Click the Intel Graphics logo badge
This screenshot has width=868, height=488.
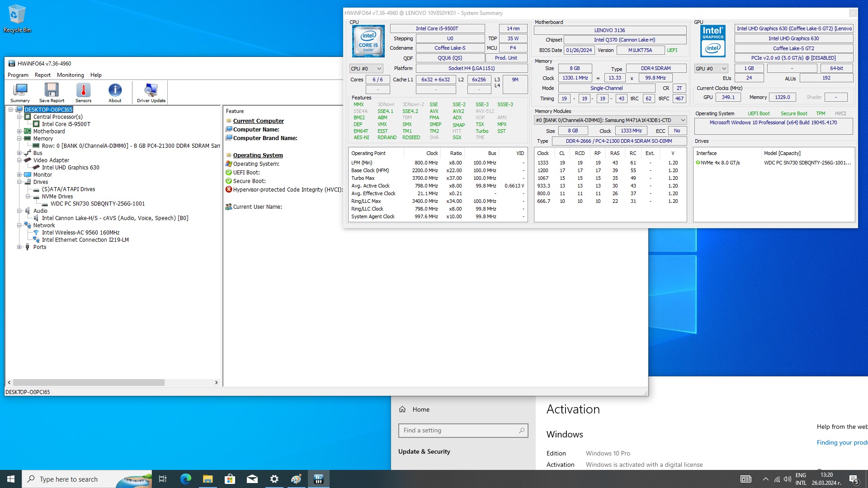[713, 41]
